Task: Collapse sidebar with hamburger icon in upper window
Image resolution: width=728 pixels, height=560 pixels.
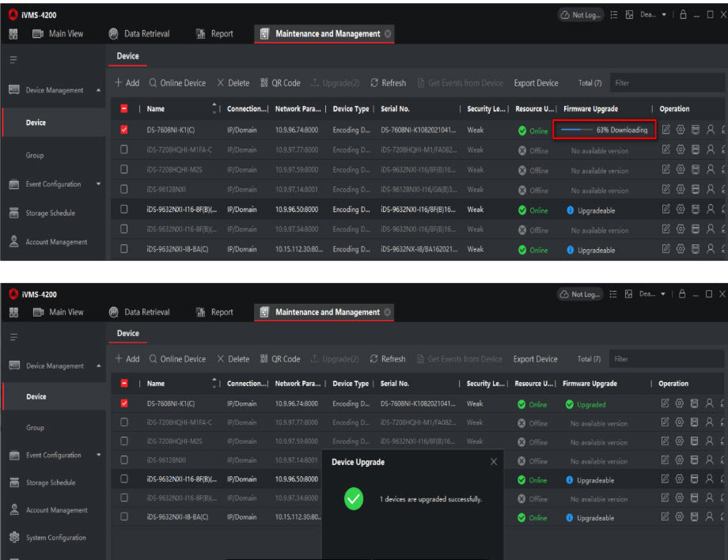Action: click(13, 59)
